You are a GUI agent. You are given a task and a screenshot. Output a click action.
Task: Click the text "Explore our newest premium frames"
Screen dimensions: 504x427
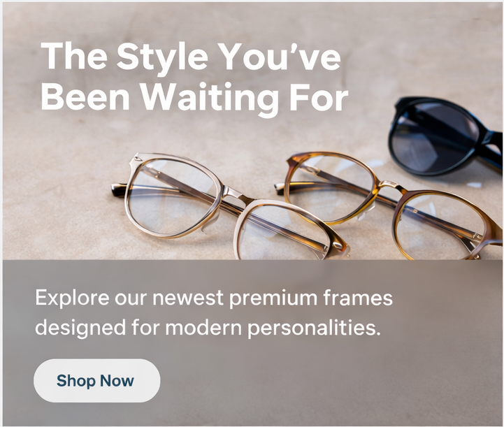[x=214, y=298]
